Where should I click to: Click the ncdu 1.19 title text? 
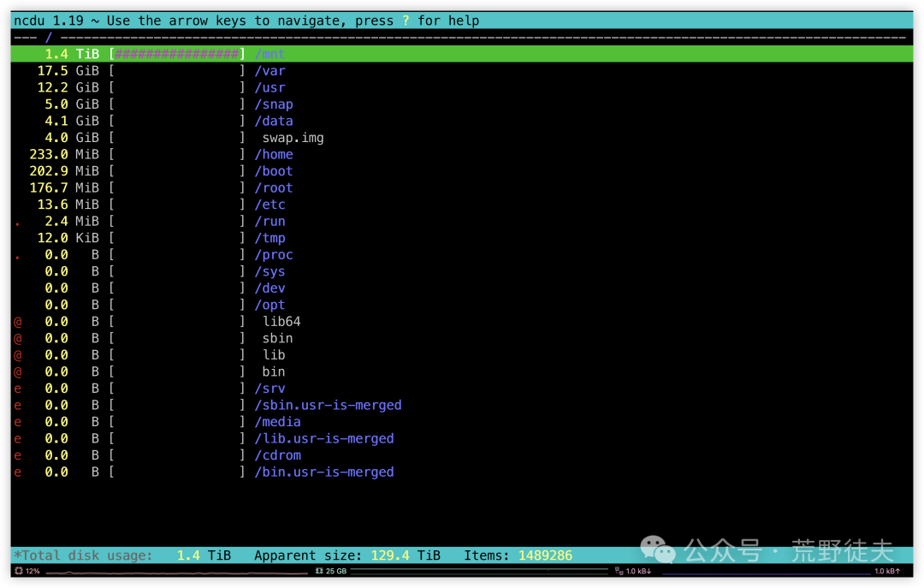click(48, 21)
